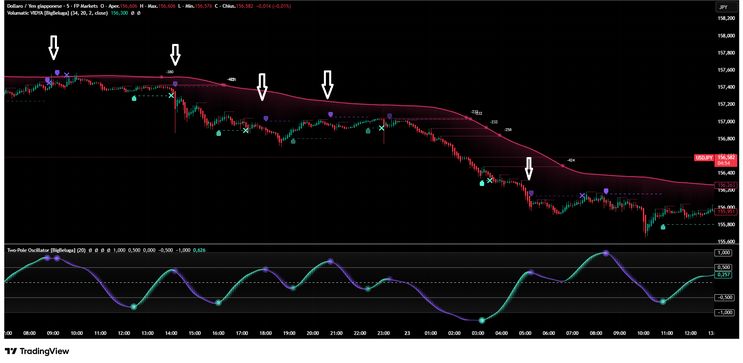743x363 pixels.
Task: Click the purple X marker near 07:25
Action: tap(582, 196)
